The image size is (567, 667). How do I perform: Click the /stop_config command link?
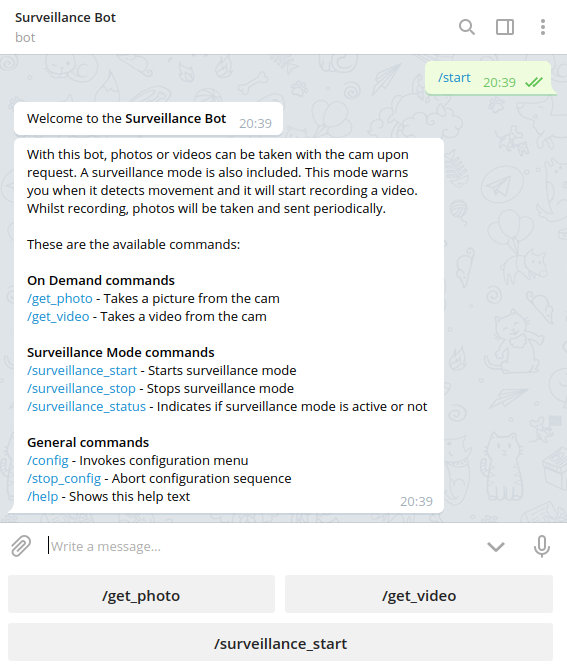tap(64, 479)
